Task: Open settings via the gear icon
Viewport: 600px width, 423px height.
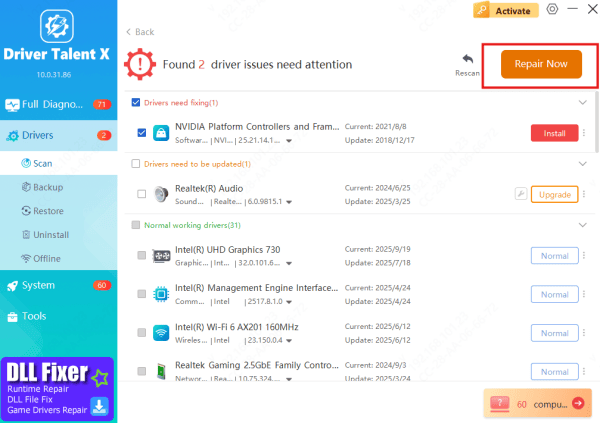Action: tap(552, 10)
